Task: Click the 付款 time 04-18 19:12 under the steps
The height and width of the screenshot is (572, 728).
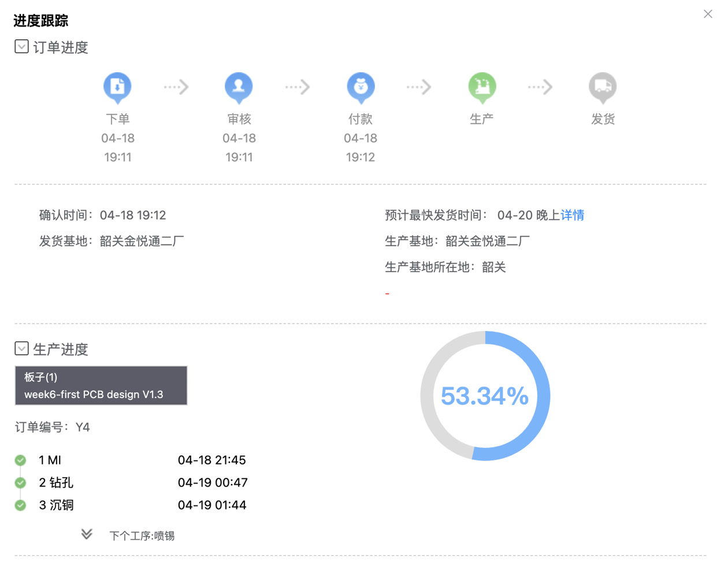Action: point(361,148)
